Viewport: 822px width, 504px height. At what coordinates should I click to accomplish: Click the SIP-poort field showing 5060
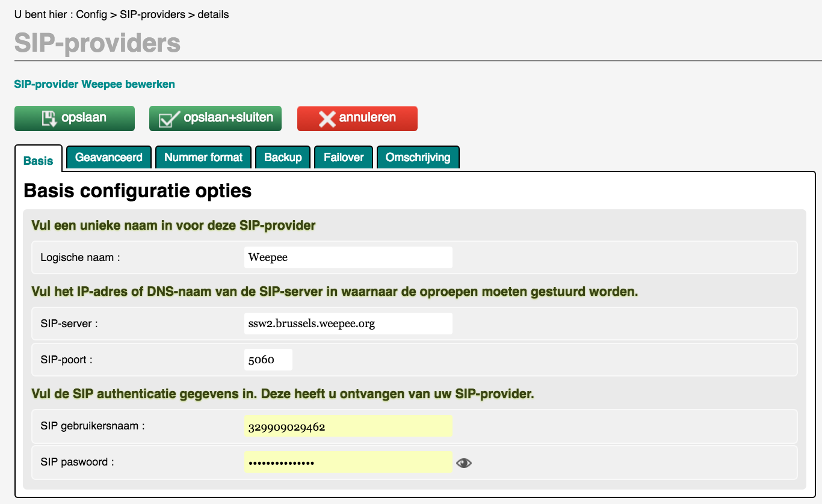(x=268, y=360)
